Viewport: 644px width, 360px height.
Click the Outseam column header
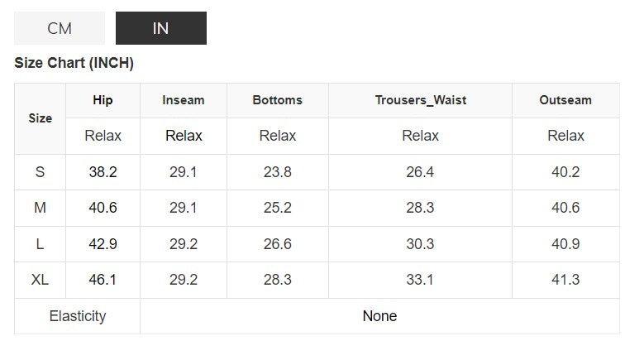[565, 100]
